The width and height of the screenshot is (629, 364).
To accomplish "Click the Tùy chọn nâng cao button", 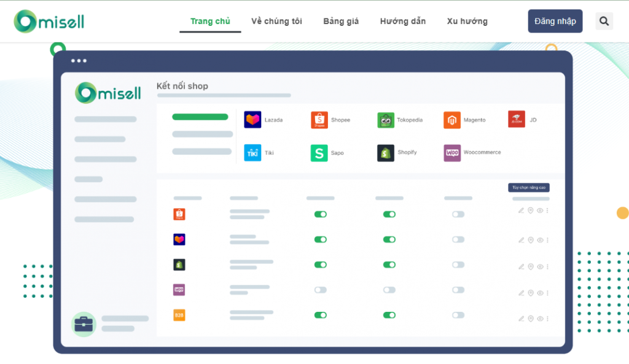I will click(529, 188).
